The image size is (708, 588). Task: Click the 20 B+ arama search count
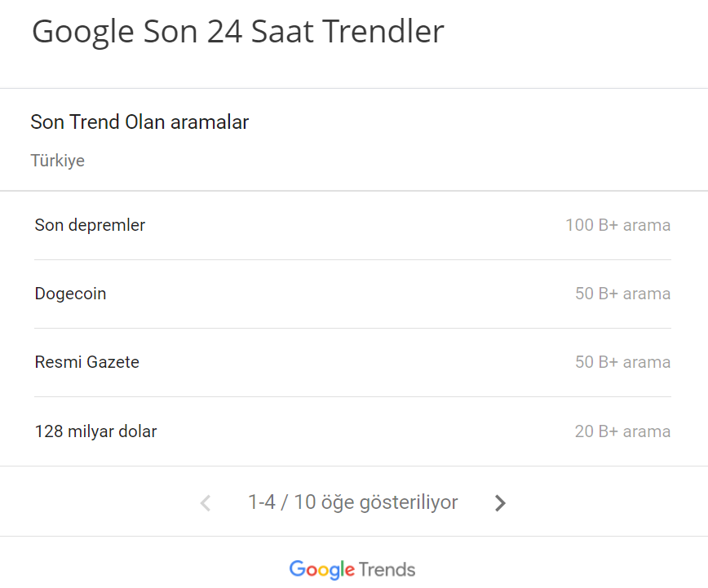coord(622,431)
